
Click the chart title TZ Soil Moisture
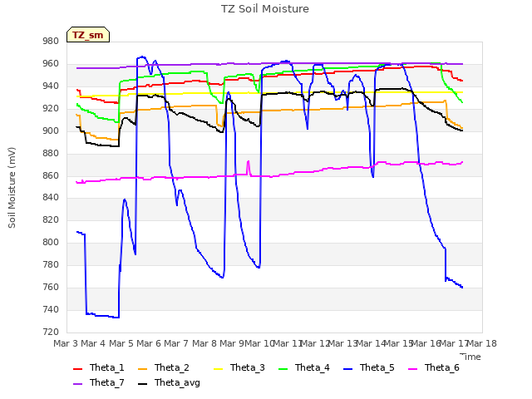(x=265, y=9)
